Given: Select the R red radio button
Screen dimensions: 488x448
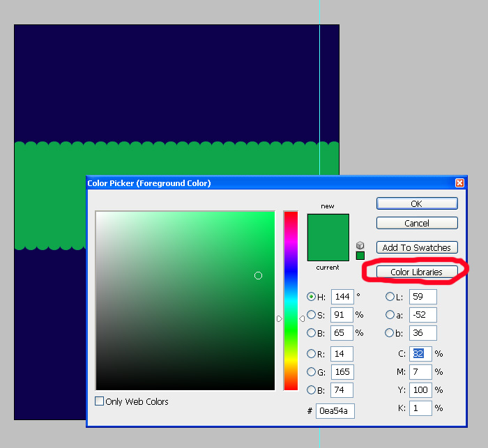Looking at the screenshot, I should [311, 354].
